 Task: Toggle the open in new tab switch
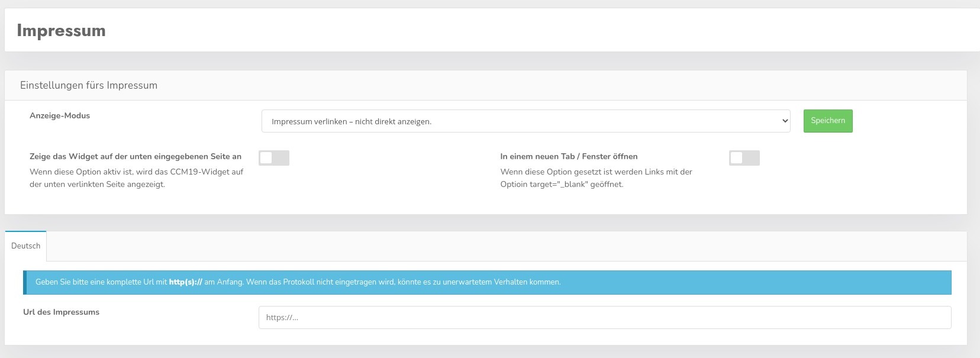[x=744, y=158]
